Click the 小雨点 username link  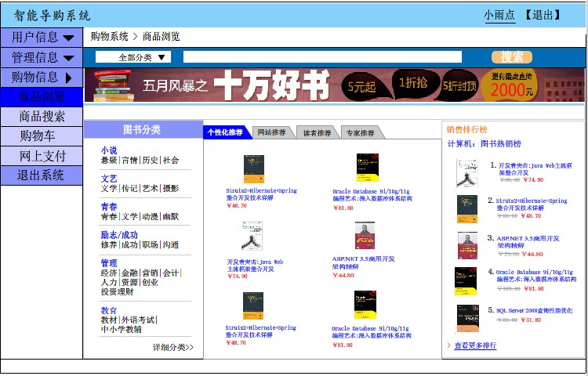click(500, 15)
